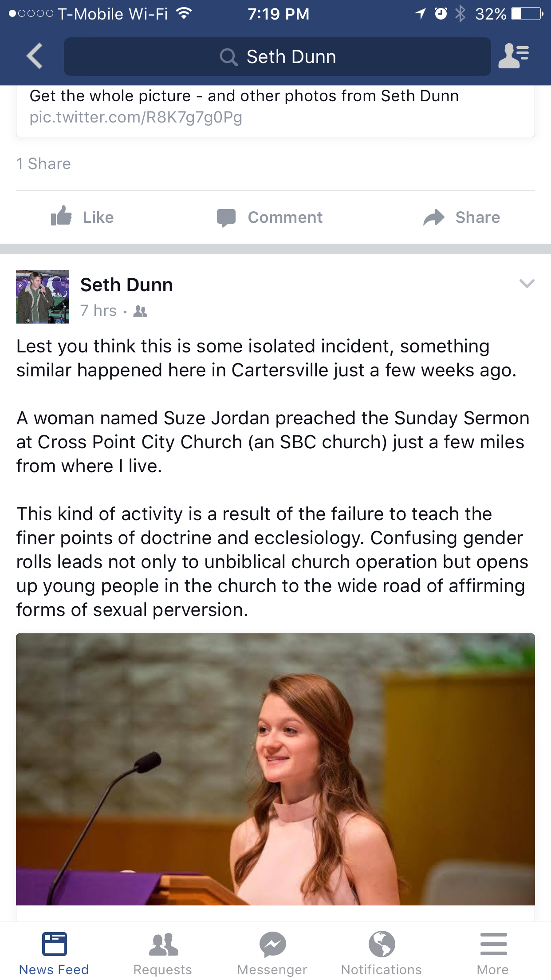Open the friends list icon in header
The width and height of the screenshot is (551, 980).
(513, 56)
